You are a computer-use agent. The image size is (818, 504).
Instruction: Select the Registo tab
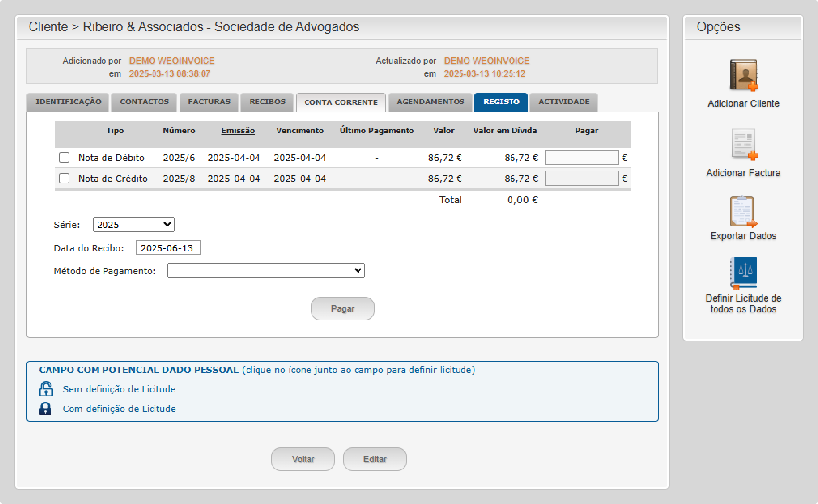pyautogui.click(x=501, y=102)
